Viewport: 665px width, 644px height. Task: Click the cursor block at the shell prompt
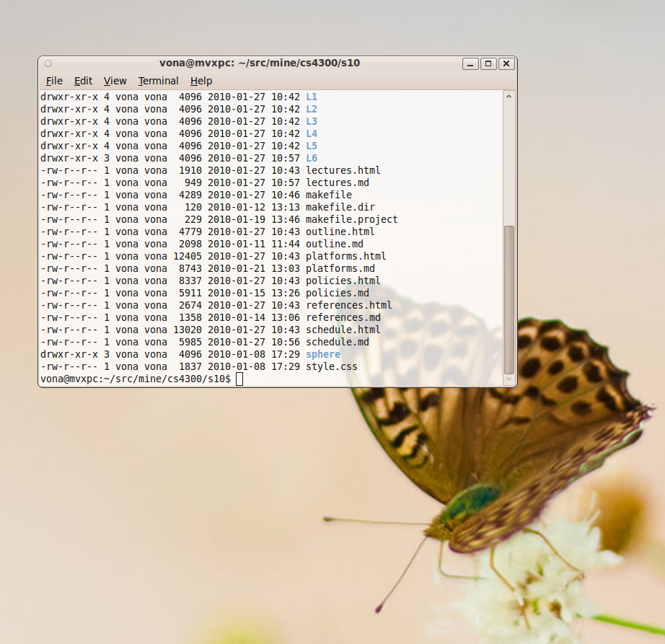tap(239, 379)
